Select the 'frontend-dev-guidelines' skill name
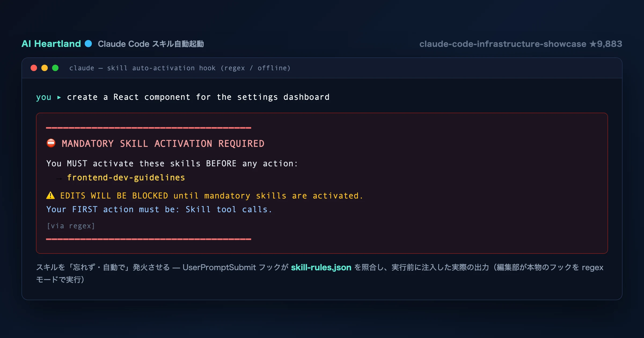Viewport: 644px width, 338px height. click(126, 178)
